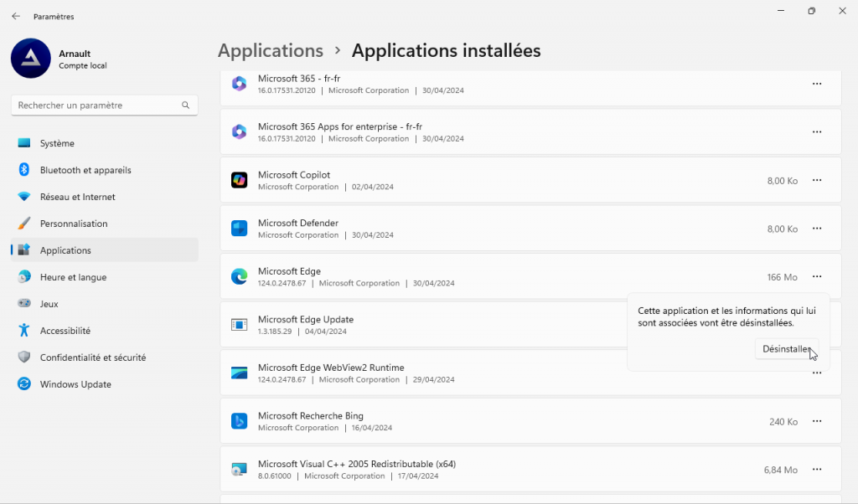The image size is (858, 504).
Task: Click the Arnault account avatar
Action: point(31,59)
